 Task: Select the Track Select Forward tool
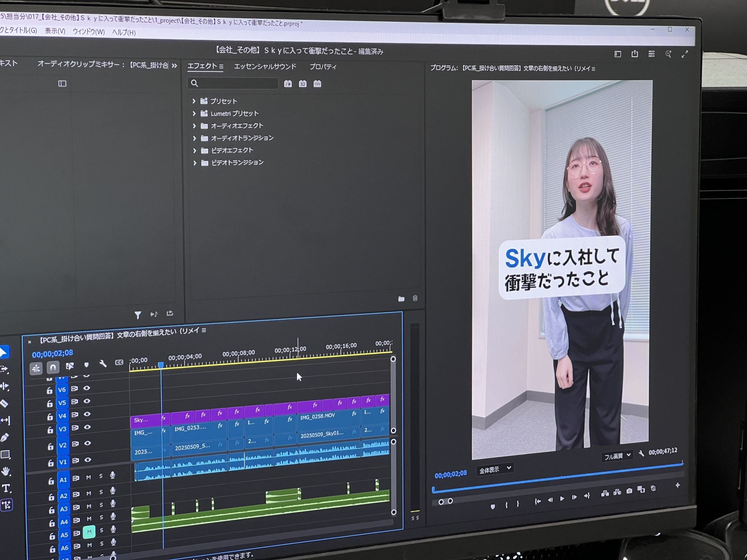[x=4, y=369]
